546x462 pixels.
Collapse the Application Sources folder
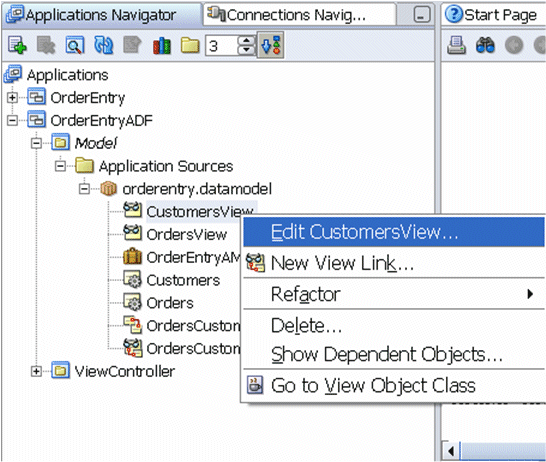(x=60, y=166)
